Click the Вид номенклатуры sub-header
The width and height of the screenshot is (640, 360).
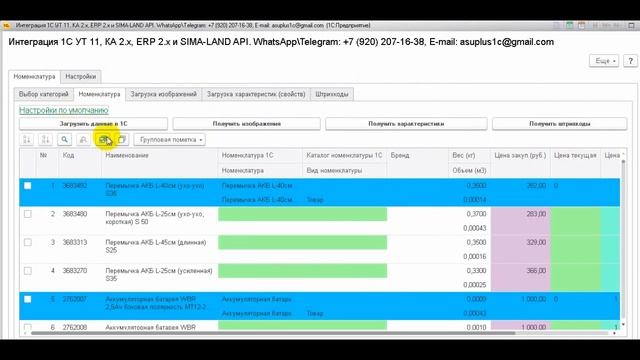click(x=344, y=171)
